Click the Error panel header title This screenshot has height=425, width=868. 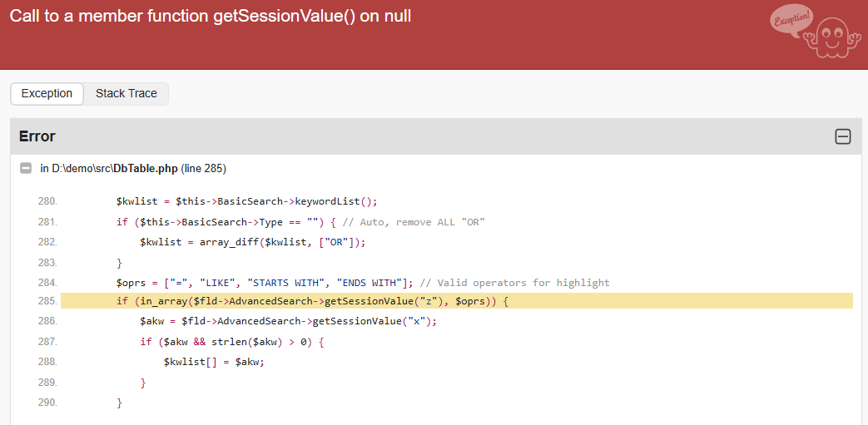(37, 136)
